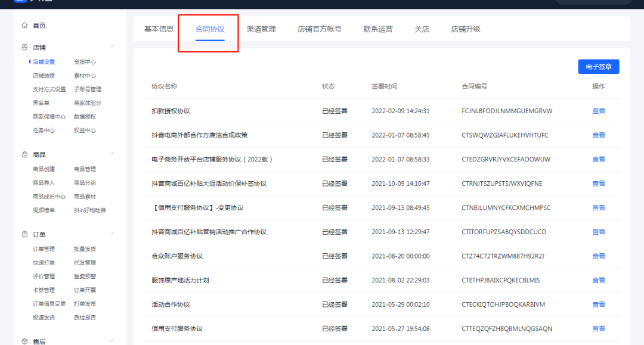Switch to the 基本信息 tab

coord(159,29)
